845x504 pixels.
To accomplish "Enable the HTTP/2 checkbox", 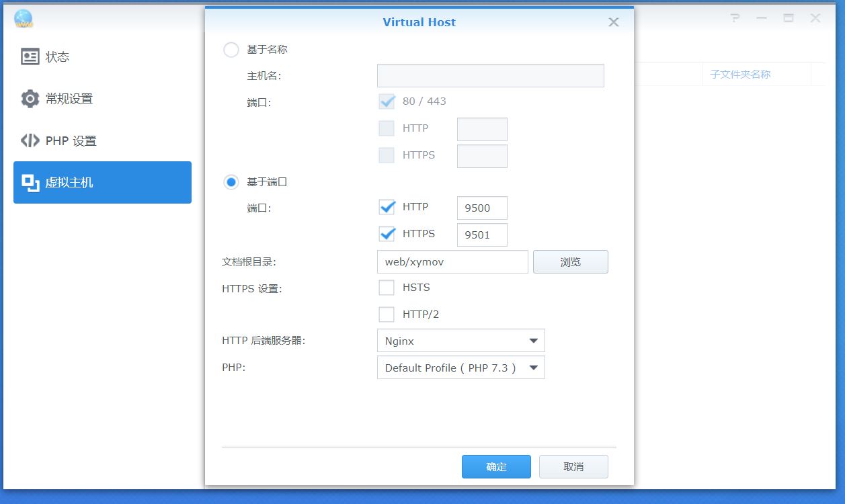I will click(x=387, y=313).
